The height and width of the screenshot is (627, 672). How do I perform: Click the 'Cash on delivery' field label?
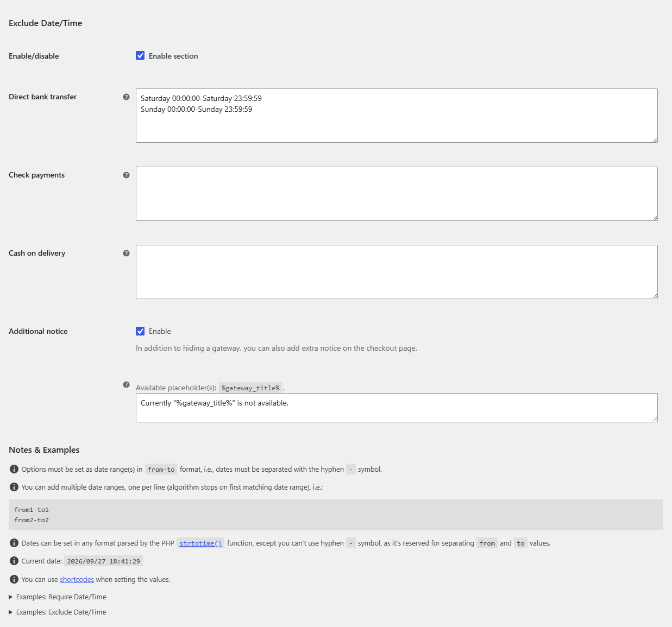(x=37, y=253)
